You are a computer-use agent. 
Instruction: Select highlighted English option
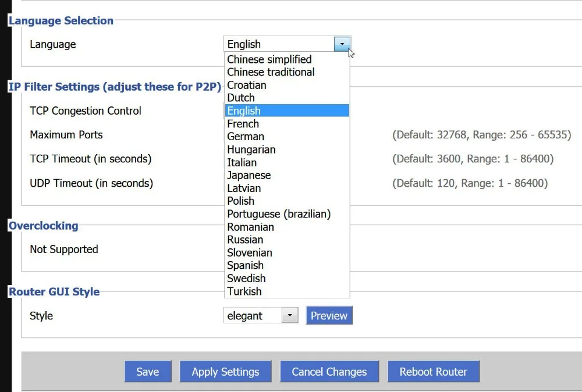(x=287, y=111)
